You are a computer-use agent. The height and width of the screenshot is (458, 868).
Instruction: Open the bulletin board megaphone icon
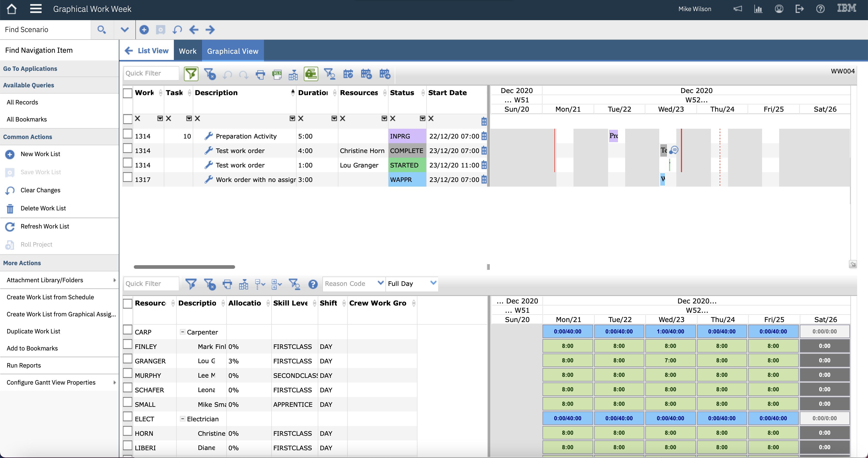pos(738,9)
